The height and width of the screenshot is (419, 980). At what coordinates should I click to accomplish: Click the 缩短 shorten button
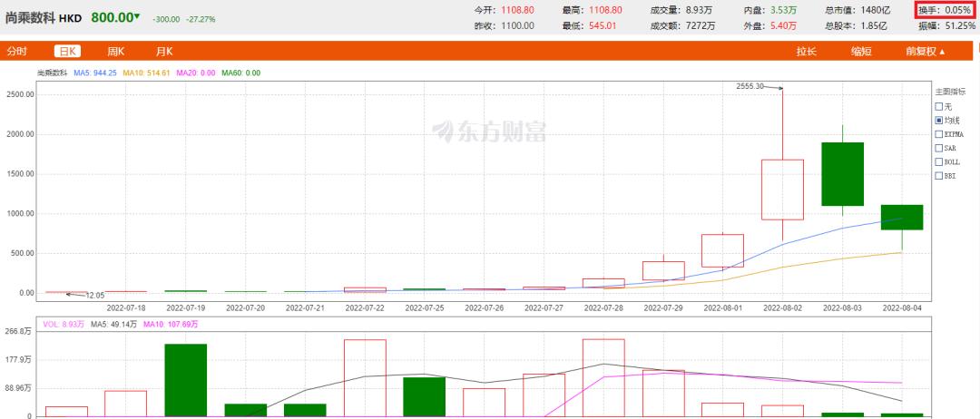(x=861, y=51)
